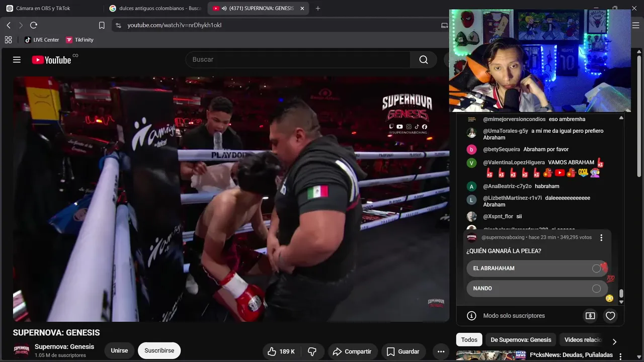
Task: Open YouTube hamburger guide menu
Action: (x=17, y=60)
